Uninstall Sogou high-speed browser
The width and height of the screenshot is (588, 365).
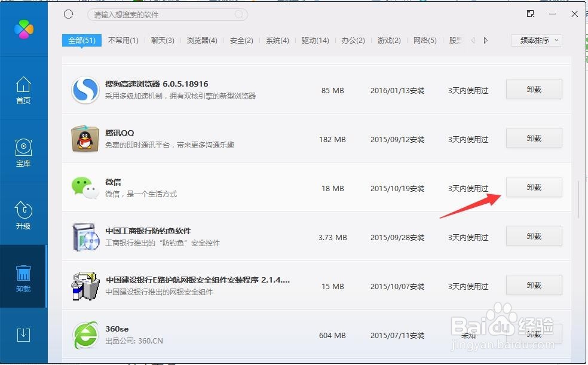coord(534,89)
